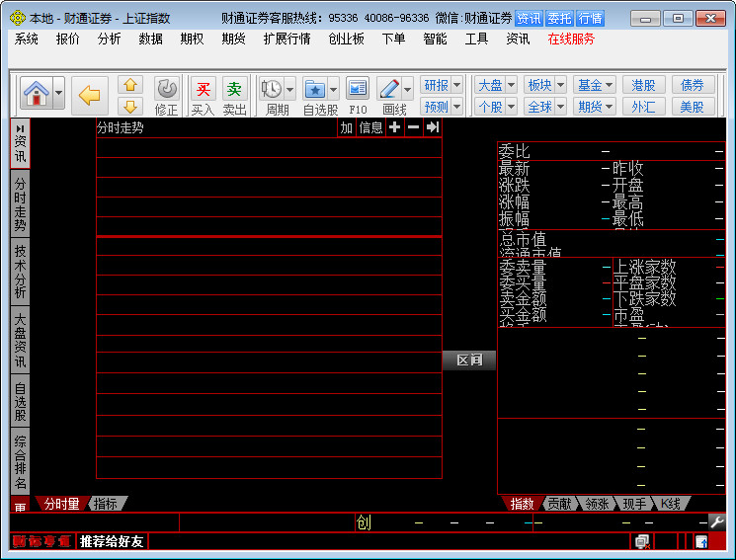Switch to the 贡献 tab
736x560 pixels.
click(559, 504)
